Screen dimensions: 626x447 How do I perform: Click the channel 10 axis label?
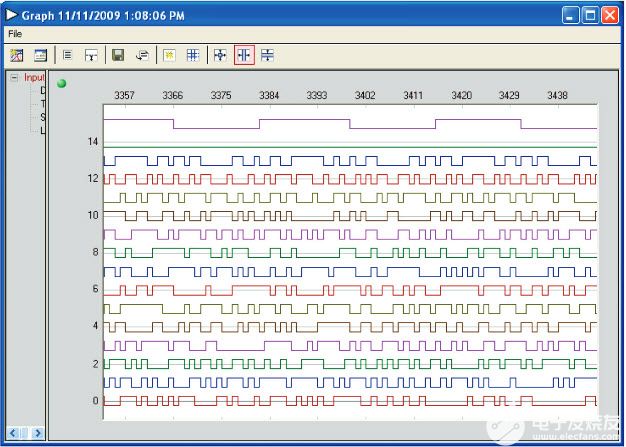tap(93, 216)
